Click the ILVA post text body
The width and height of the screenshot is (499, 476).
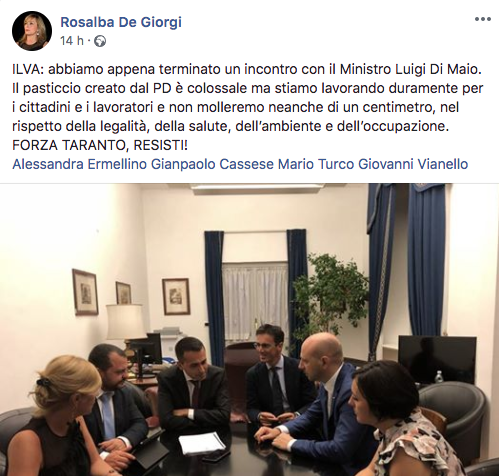coord(247,107)
